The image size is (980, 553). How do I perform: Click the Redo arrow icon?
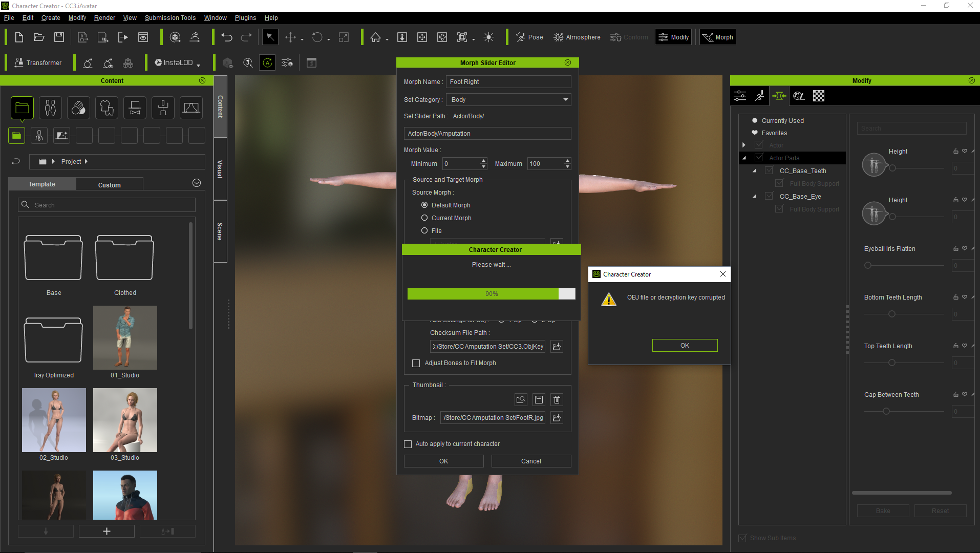pyautogui.click(x=246, y=37)
